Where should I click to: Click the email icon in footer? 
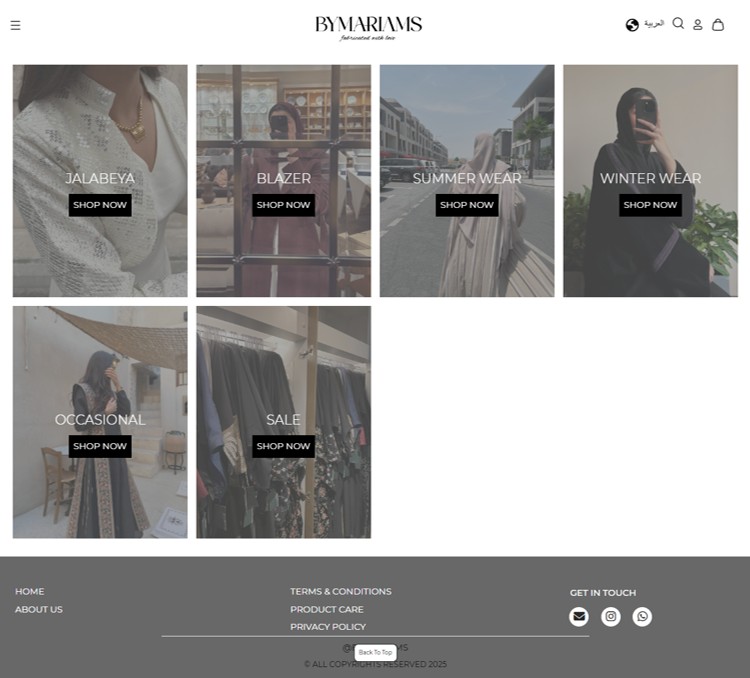coord(579,617)
